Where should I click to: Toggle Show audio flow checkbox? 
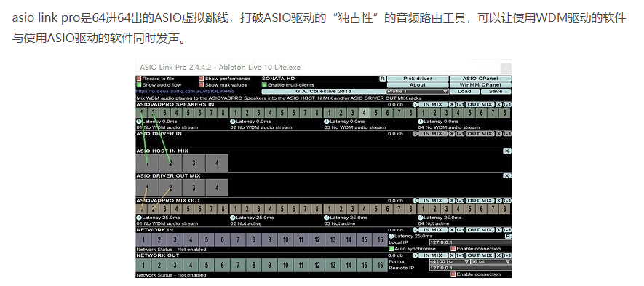pos(139,85)
